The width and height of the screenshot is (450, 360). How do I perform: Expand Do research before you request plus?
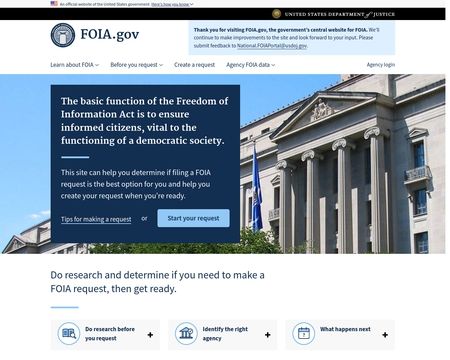point(150,335)
